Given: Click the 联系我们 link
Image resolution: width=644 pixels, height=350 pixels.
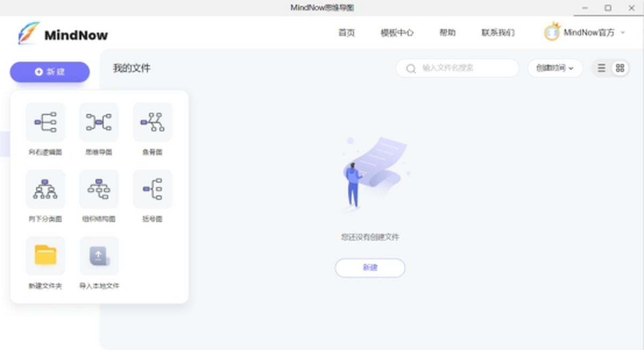Looking at the screenshot, I should tap(496, 33).
